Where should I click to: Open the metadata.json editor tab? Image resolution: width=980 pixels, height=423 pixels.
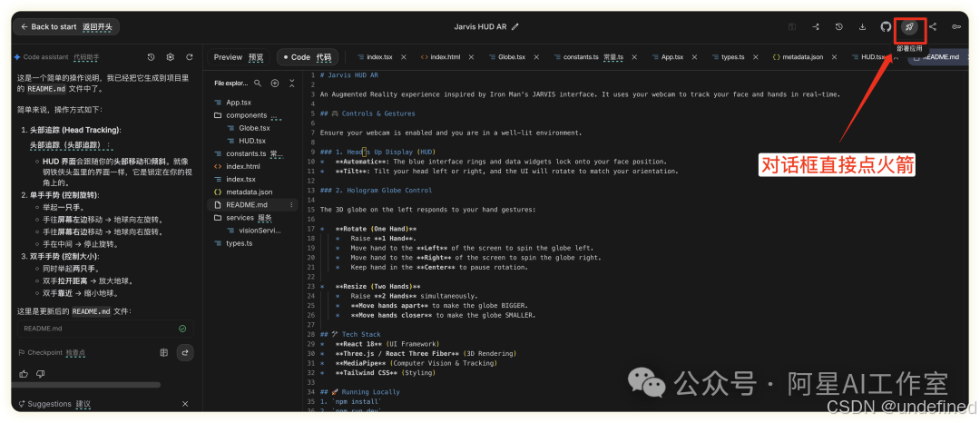point(798,57)
